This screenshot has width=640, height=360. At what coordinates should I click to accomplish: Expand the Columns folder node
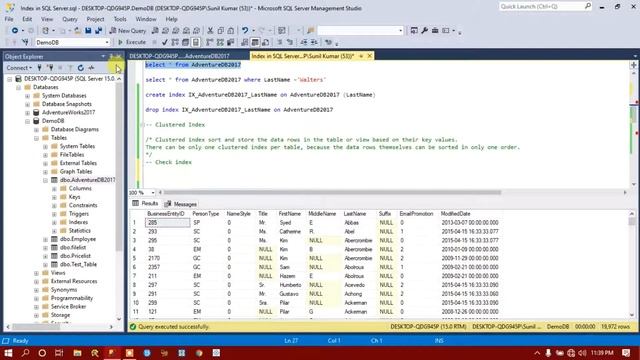pos(54,189)
